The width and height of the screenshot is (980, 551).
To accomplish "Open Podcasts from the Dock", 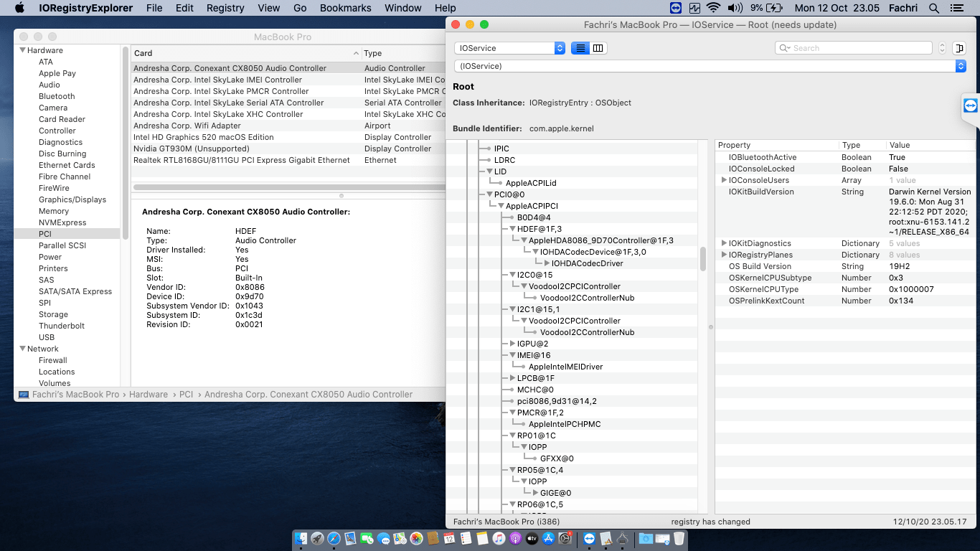I will [515, 538].
